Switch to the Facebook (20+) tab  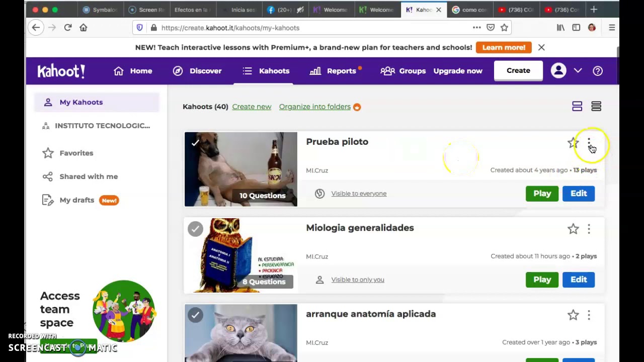[x=286, y=10]
